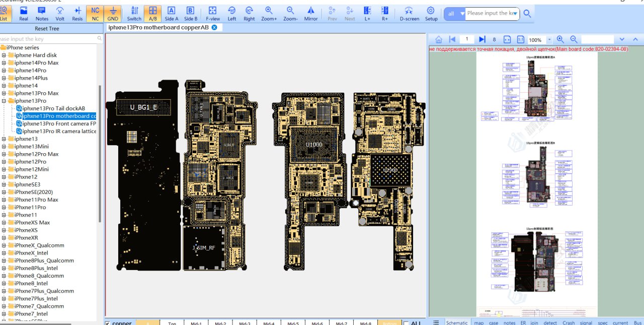Show Side B of the board
The image size is (644, 325).
(191, 14)
